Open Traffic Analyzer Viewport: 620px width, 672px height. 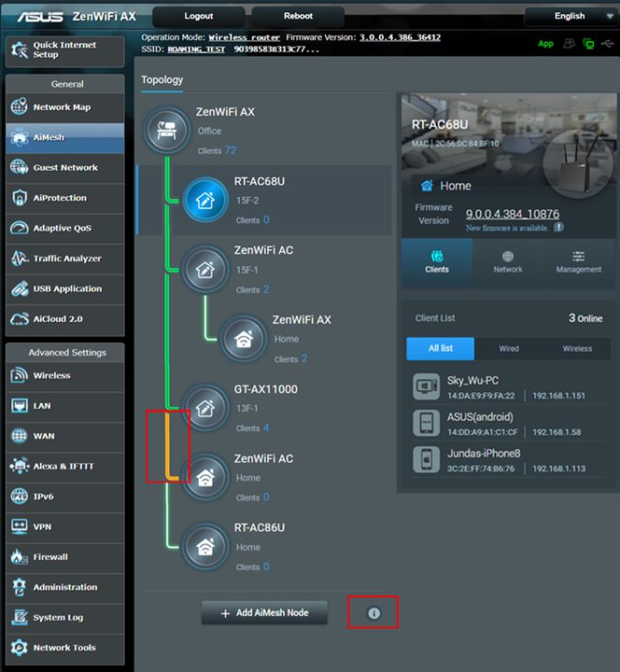click(x=64, y=259)
